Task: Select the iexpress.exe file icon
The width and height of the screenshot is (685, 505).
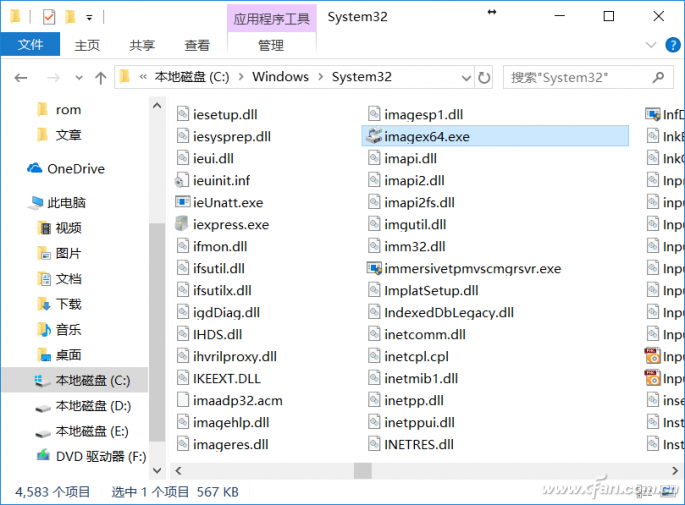Action: click(x=182, y=224)
